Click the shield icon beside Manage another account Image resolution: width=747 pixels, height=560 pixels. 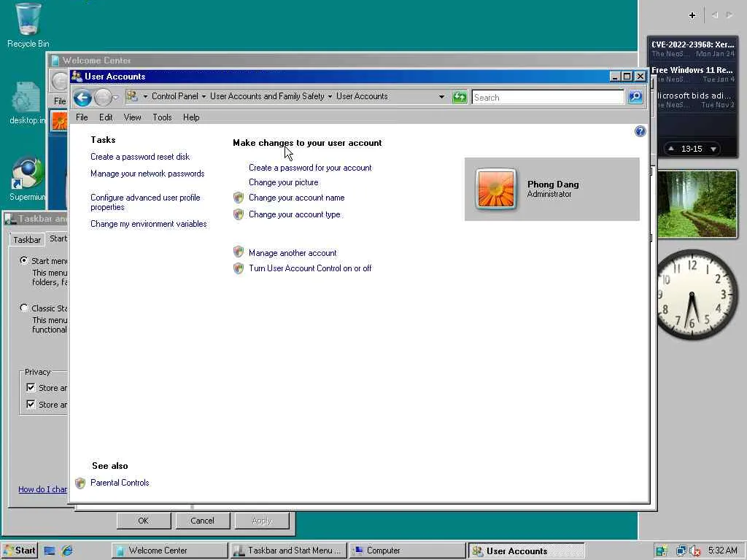239,252
